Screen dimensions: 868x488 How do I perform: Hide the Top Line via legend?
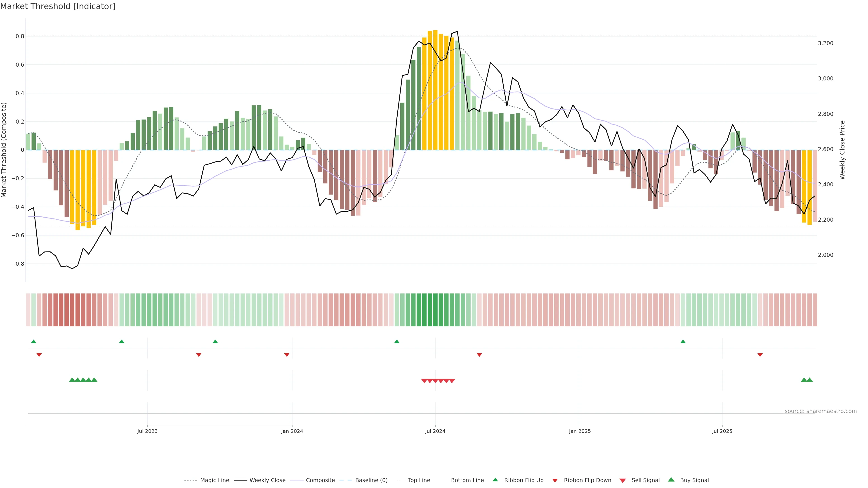(419, 480)
